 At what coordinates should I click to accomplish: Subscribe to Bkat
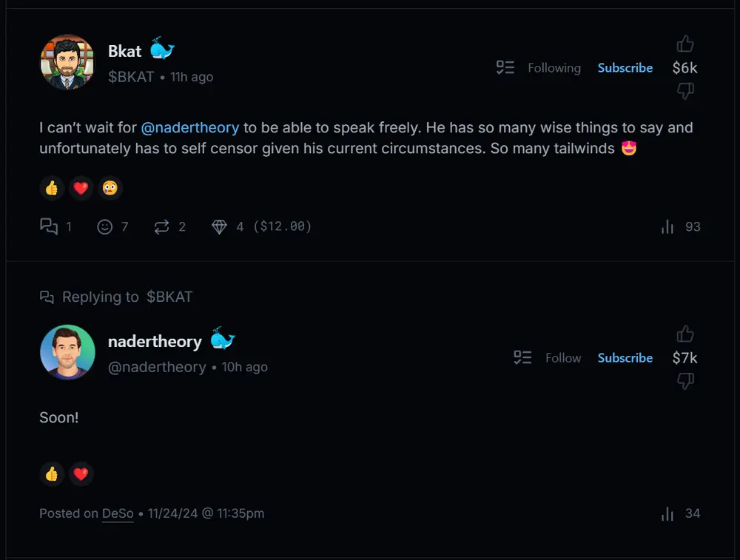625,68
